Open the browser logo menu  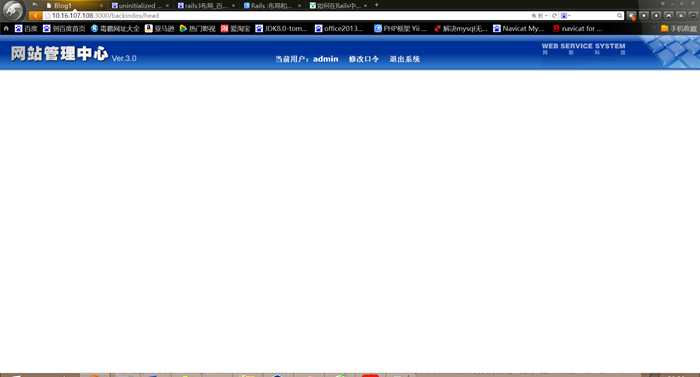[12, 10]
